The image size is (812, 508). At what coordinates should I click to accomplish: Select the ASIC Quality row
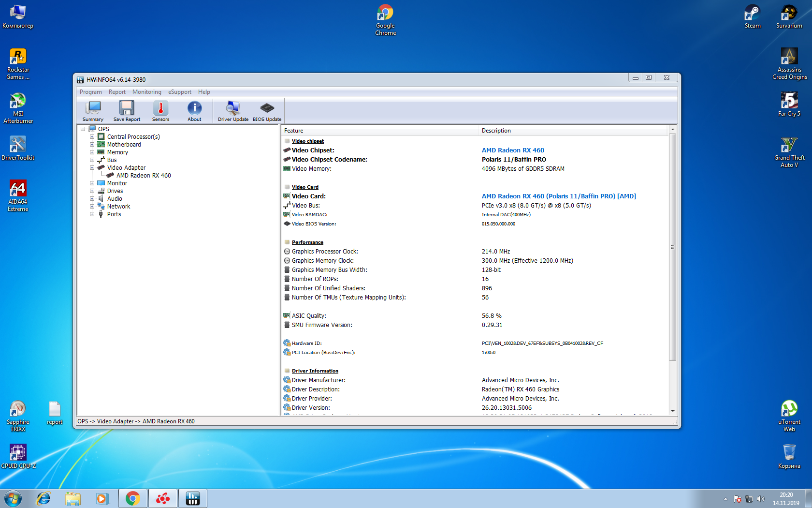pyautogui.click(x=475, y=316)
